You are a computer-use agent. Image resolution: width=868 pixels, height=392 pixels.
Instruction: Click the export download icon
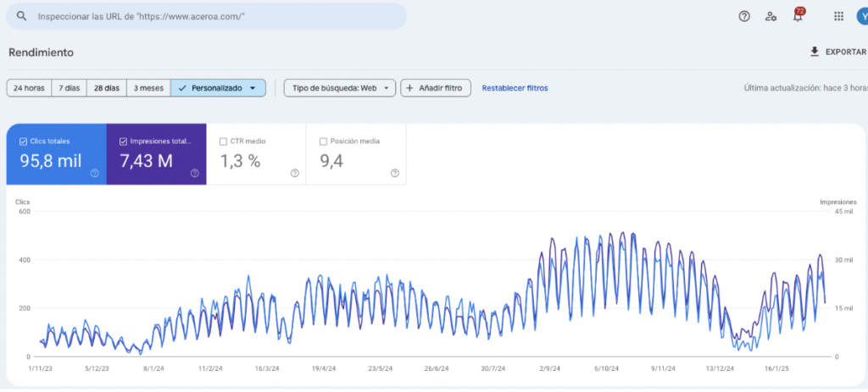click(815, 52)
